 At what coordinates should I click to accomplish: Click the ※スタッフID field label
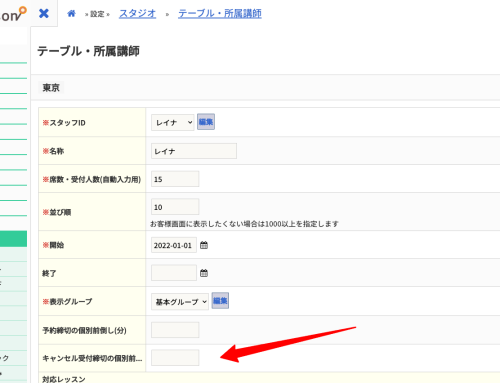tap(64, 123)
